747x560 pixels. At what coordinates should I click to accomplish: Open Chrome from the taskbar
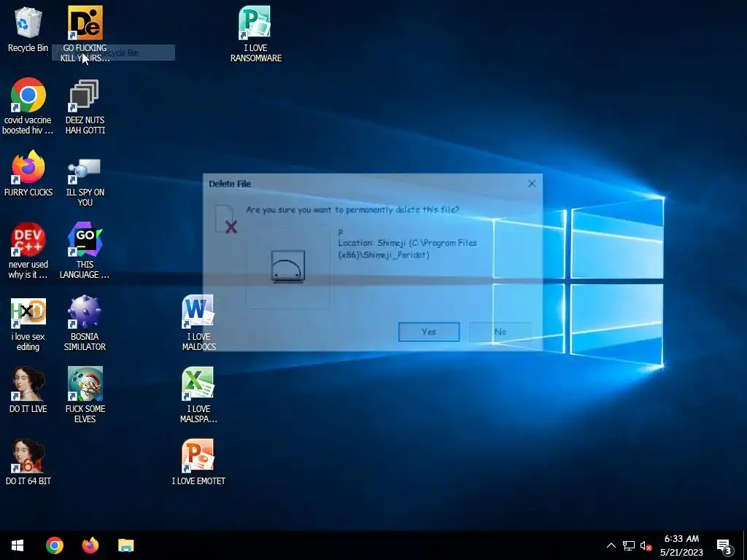pyautogui.click(x=55, y=545)
